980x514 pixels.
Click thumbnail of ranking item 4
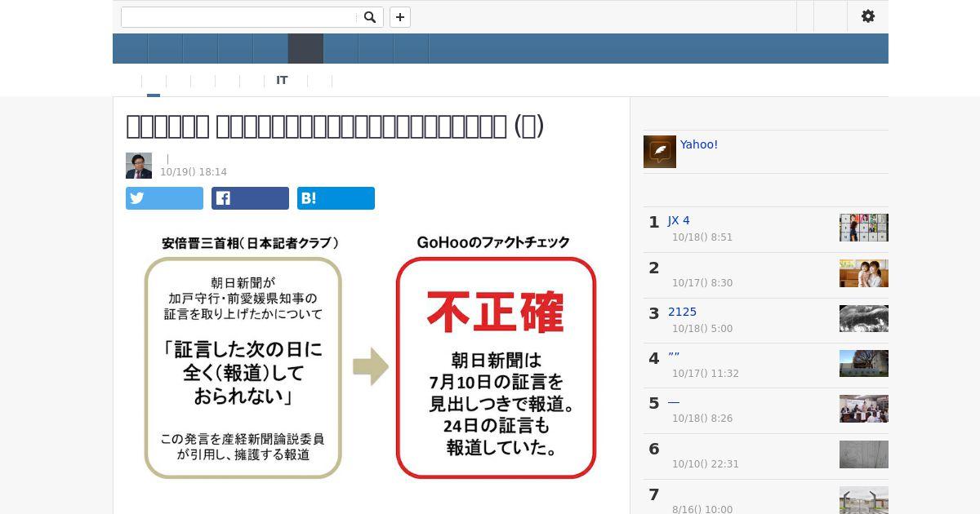point(864,363)
